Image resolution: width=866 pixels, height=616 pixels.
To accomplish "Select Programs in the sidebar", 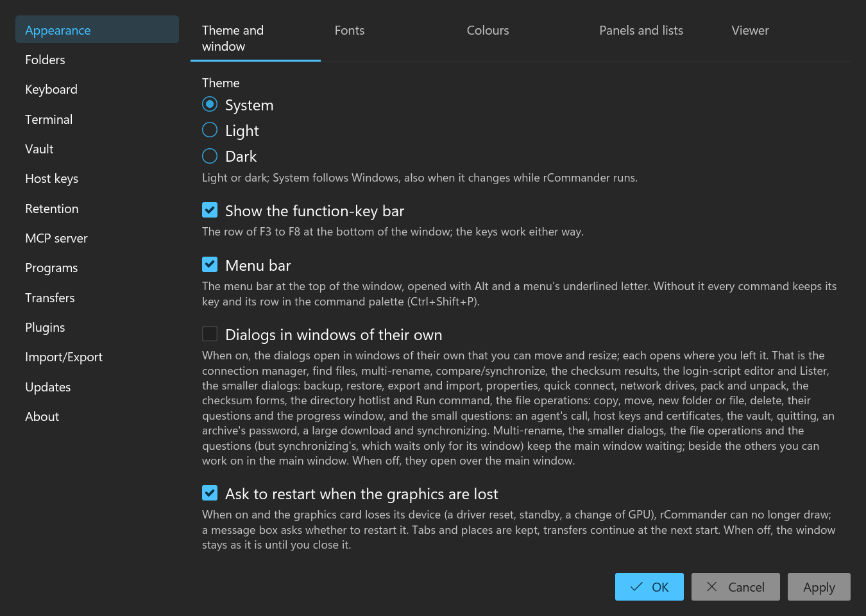I will click(97, 268).
